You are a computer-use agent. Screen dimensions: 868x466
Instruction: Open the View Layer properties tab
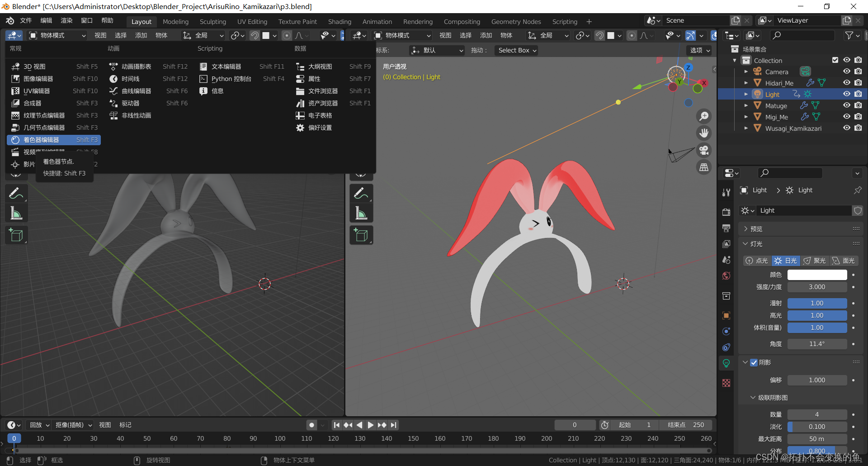(726, 244)
